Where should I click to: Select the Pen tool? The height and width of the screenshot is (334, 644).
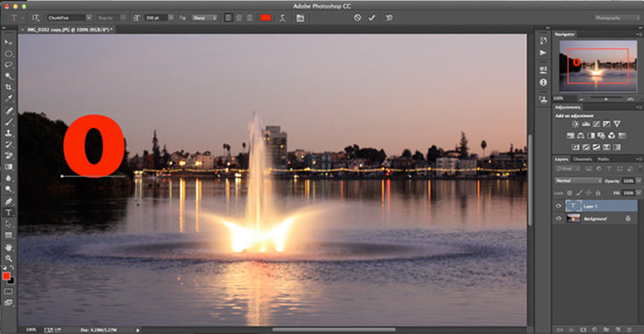pyautogui.click(x=8, y=201)
